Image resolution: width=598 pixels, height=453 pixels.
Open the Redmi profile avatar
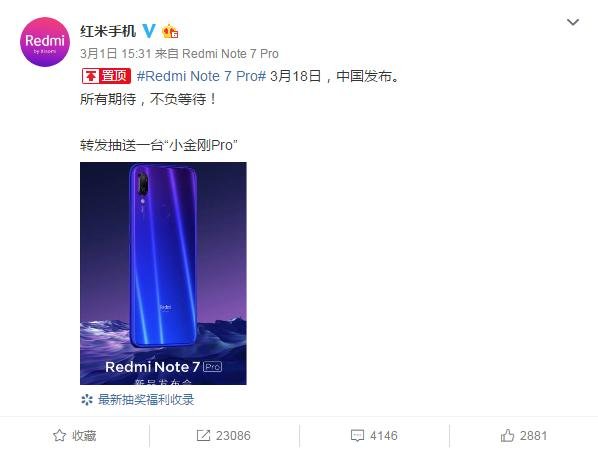tap(45, 42)
